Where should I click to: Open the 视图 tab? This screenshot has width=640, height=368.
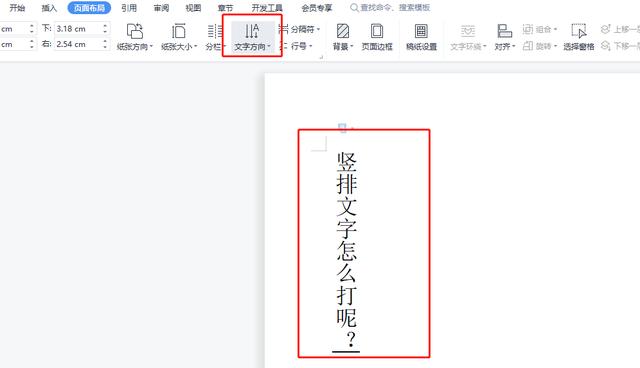coord(193,8)
